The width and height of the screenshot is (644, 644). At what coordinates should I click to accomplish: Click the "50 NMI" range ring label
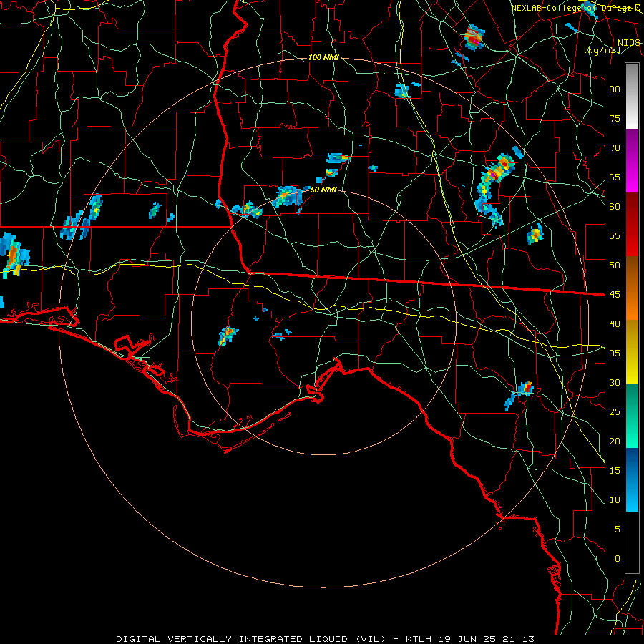(323, 190)
